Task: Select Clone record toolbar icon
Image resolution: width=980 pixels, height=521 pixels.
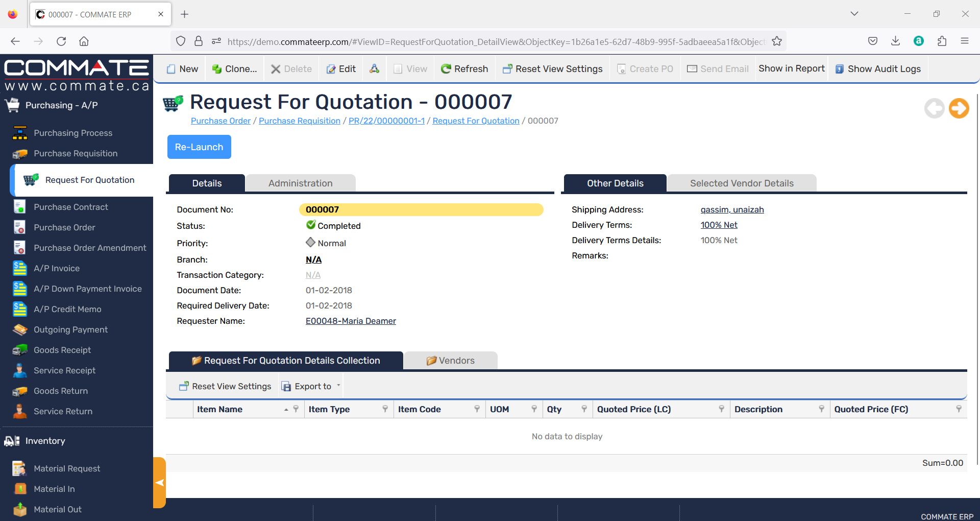Action: click(x=235, y=69)
